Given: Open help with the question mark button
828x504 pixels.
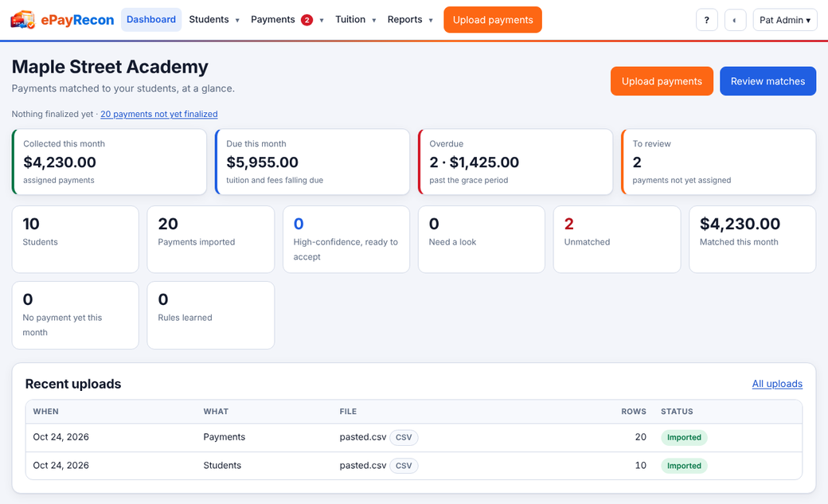Looking at the screenshot, I should (706, 20).
